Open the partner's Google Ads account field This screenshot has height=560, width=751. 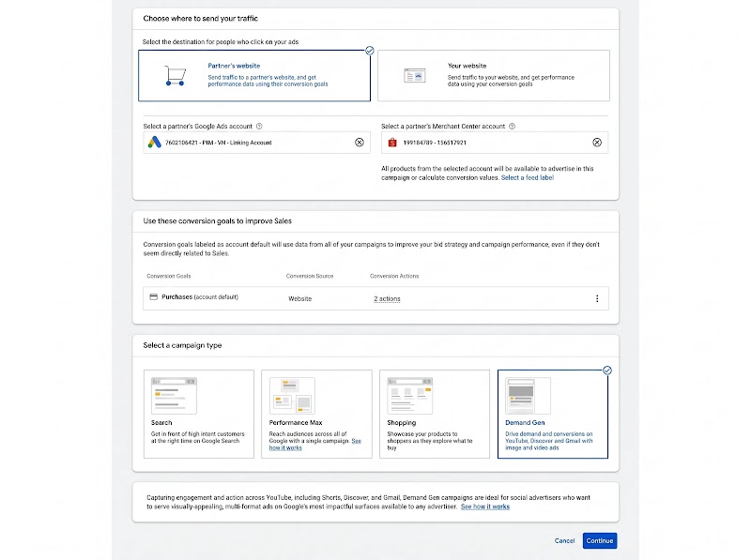pyautogui.click(x=256, y=143)
